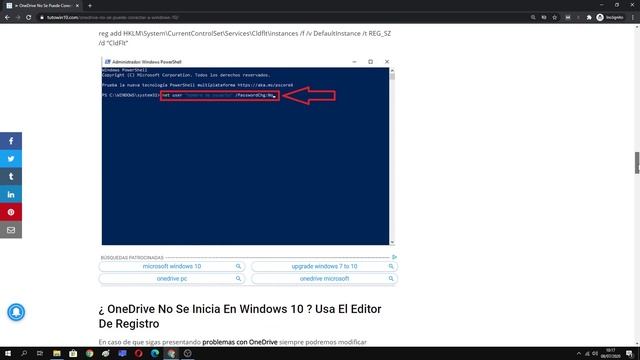Close the OneDrive No Se Puede Conectar tab
Screen dimensions: 640x360
click(x=77, y=6)
